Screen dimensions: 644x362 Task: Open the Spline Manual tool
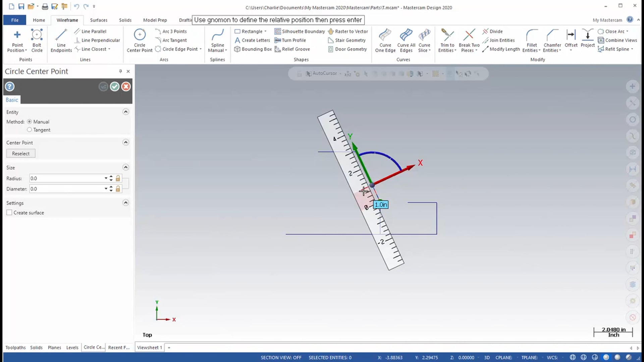pyautogui.click(x=217, y=41)
